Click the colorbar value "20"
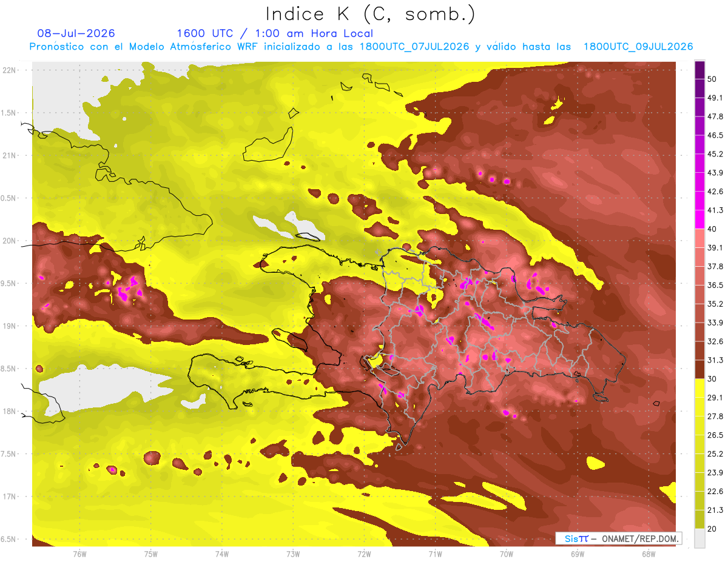The height and width of the screenshot is (562, 728). 713,529
